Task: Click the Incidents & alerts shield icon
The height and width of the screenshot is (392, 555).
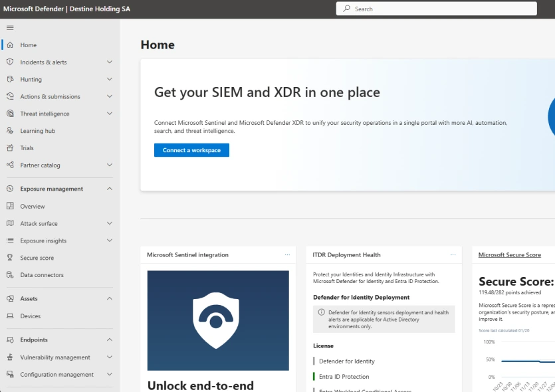Action: pyautogui.click(x=10, y=62)
